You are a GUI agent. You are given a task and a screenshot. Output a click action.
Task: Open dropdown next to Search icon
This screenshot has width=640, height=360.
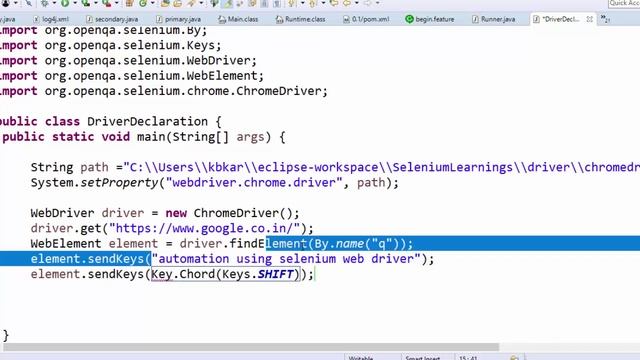coord(201,3)
